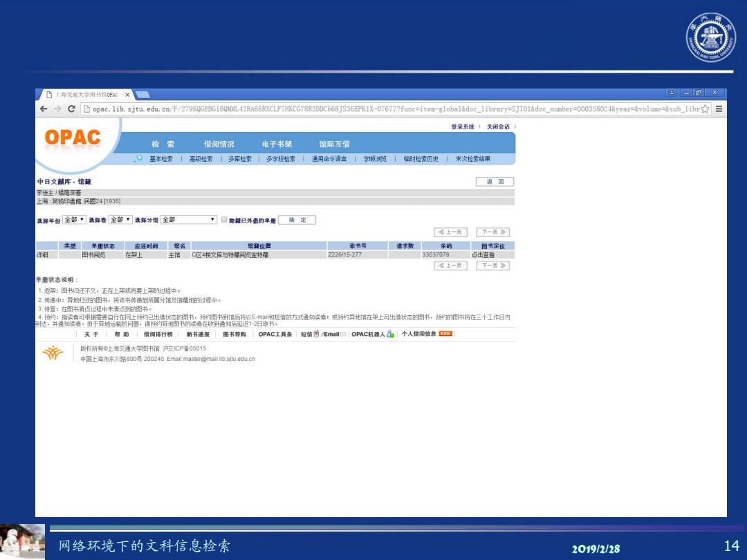Click the barcode value 33037078

click(x=436, y=254)
